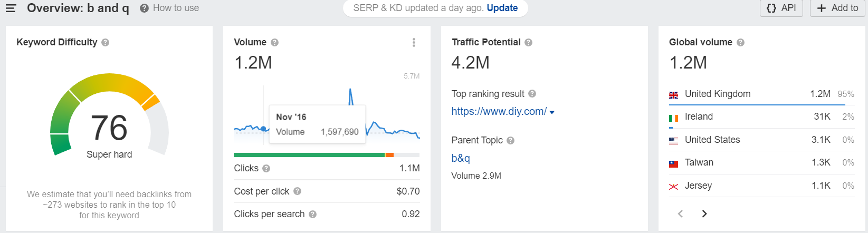The width and height of the screenshot is (868, 233).
Task: Show Cost per click help icon
Action: pos(297,191)
